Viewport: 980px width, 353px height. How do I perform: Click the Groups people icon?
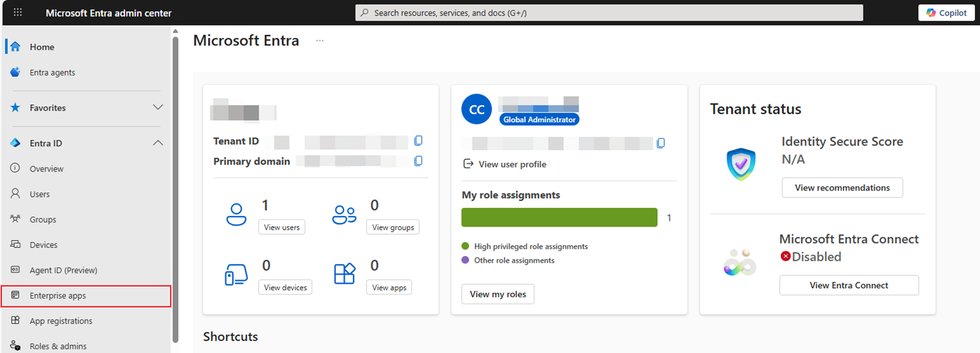tap(15, 219)
